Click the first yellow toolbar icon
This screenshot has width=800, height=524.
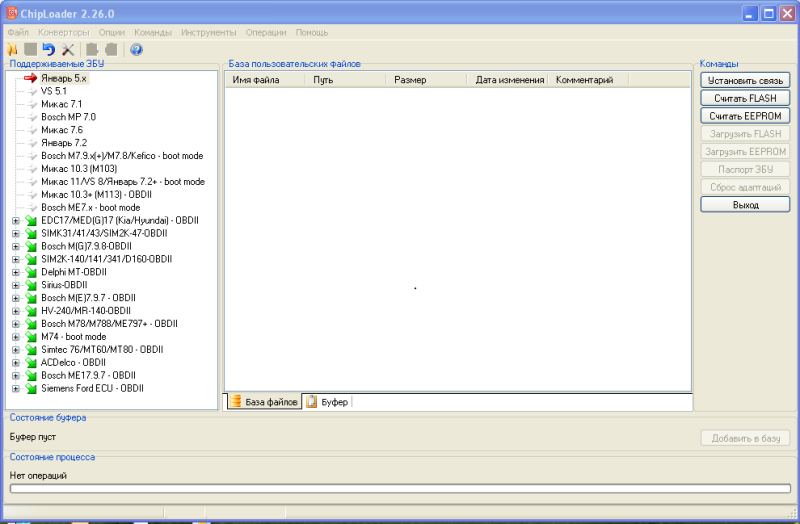pyautogui.click(x=12, y=49)
